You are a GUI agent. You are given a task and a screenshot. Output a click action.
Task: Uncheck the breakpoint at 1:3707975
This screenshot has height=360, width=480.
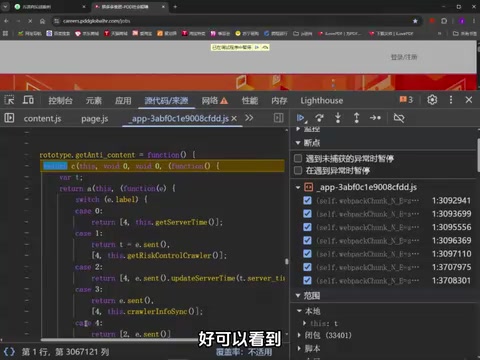[x=307, y=267]
